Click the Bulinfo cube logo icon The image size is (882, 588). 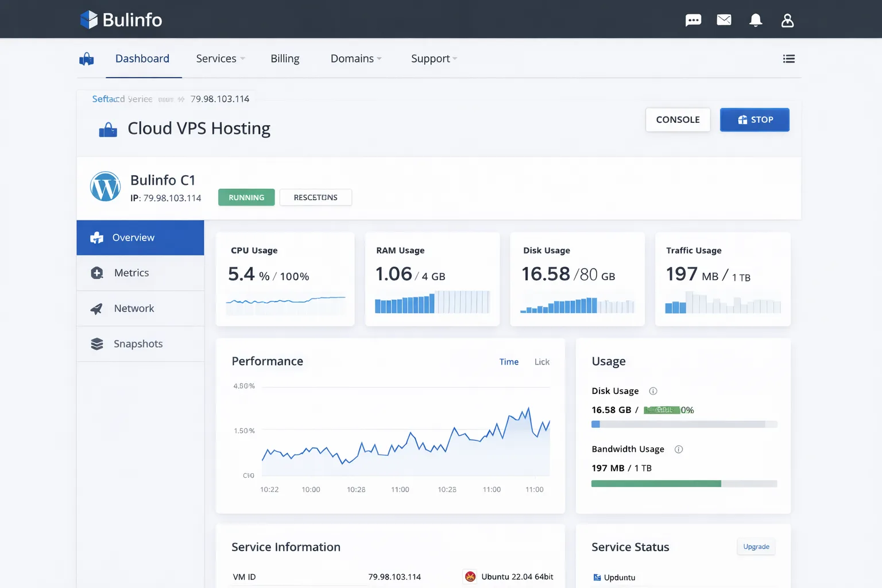pos(89,20)
